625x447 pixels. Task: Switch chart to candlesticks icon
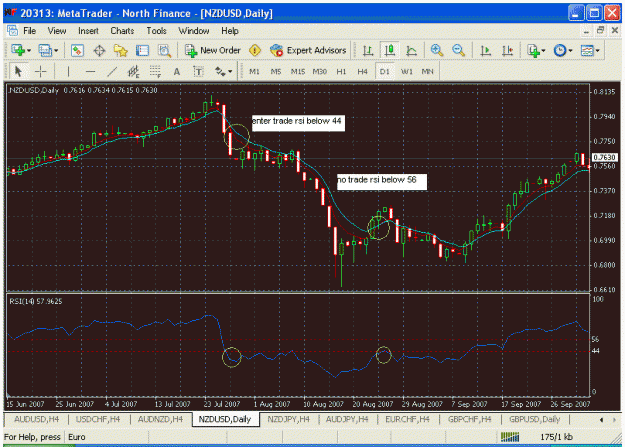point(389,51)
